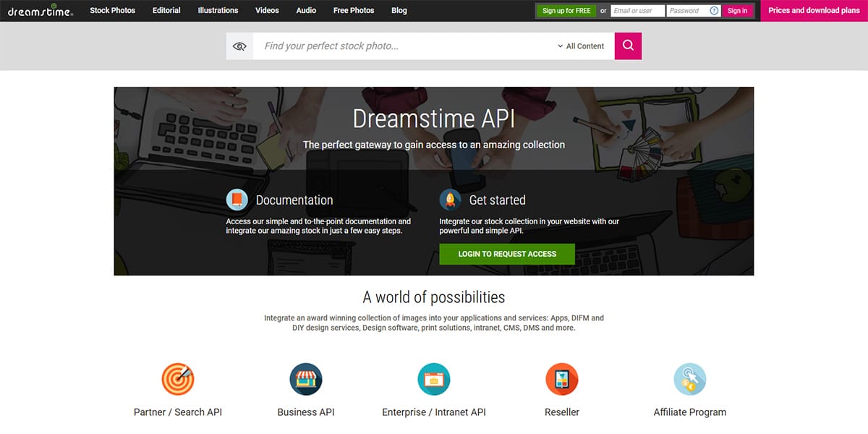Go to the Editorial section

pos(166,11)
